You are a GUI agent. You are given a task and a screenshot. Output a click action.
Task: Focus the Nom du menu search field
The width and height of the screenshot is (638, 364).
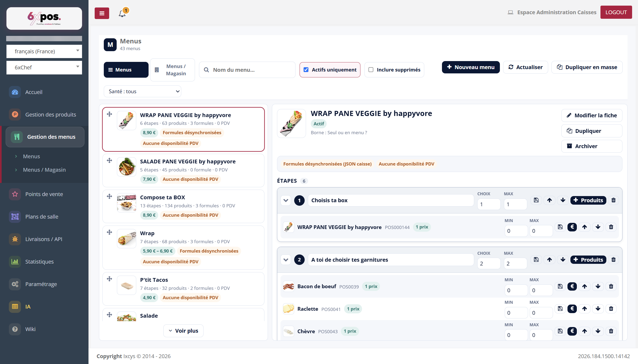coord(247,70)
